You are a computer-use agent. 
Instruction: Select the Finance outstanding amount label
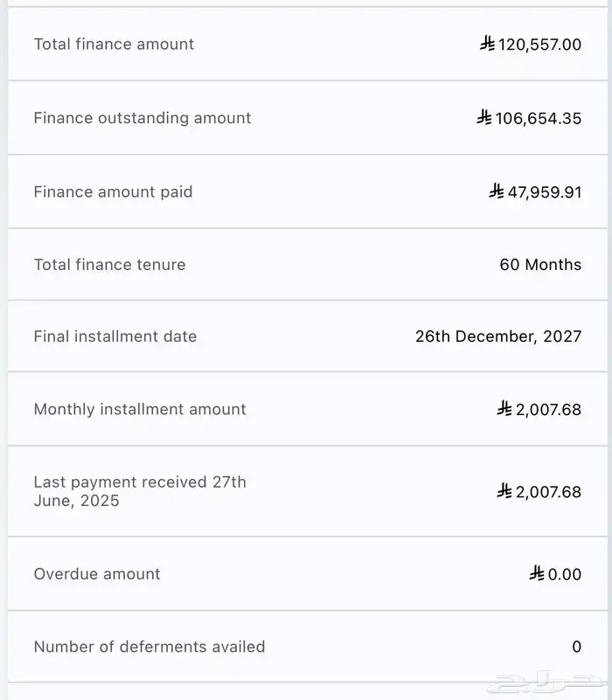click(x=143, y=118)
